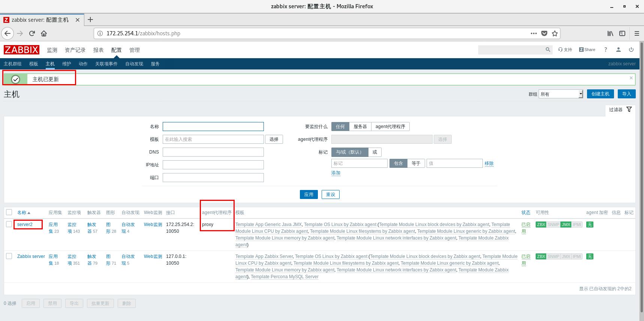
Task: Open the Firefox library icon
Action: (610, 33)
